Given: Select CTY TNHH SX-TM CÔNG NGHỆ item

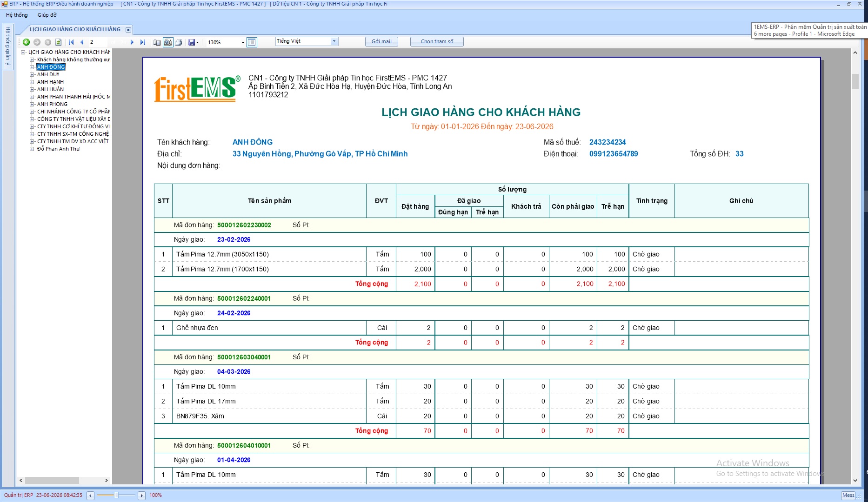Looking at the screenshot, I should point(73,134).
